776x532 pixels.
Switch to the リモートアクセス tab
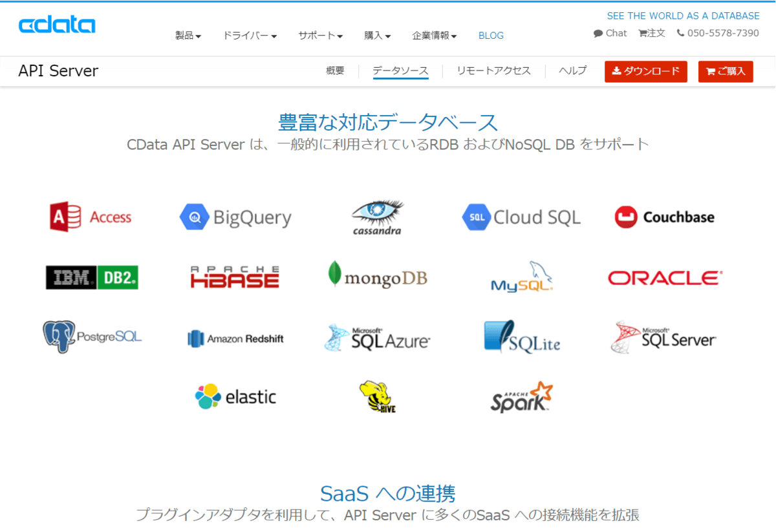(x=493, y=71)
